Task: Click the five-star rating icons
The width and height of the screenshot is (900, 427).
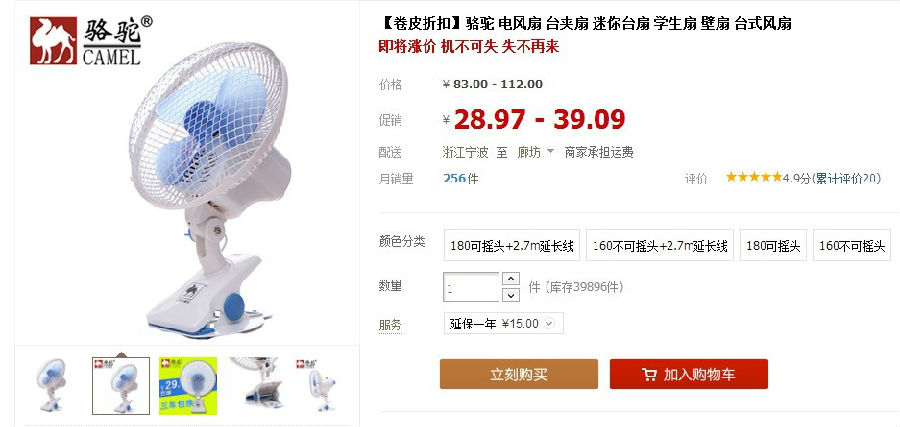Action: tap(754, 177)
